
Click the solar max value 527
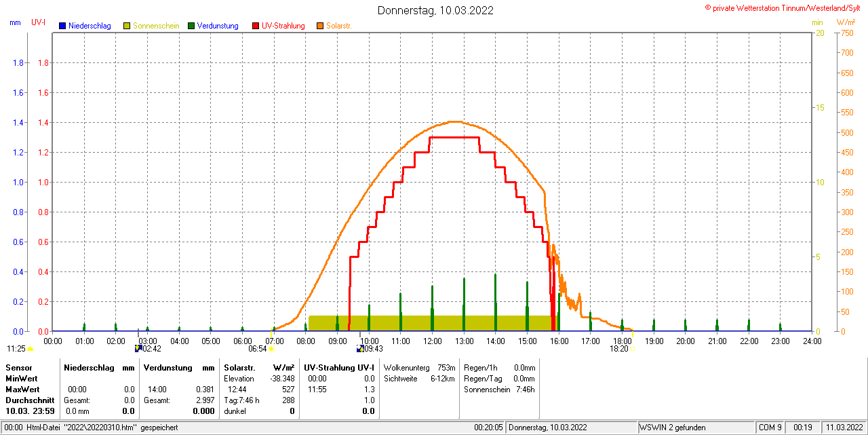288,390
